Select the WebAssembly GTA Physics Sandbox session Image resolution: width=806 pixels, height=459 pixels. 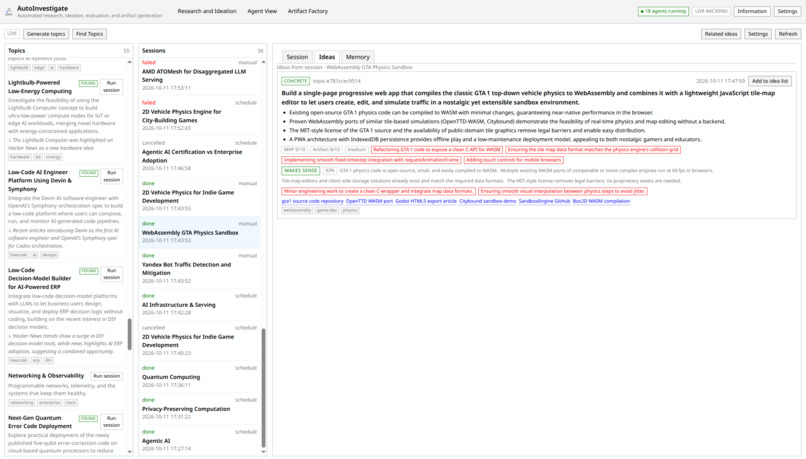(199, 232)
